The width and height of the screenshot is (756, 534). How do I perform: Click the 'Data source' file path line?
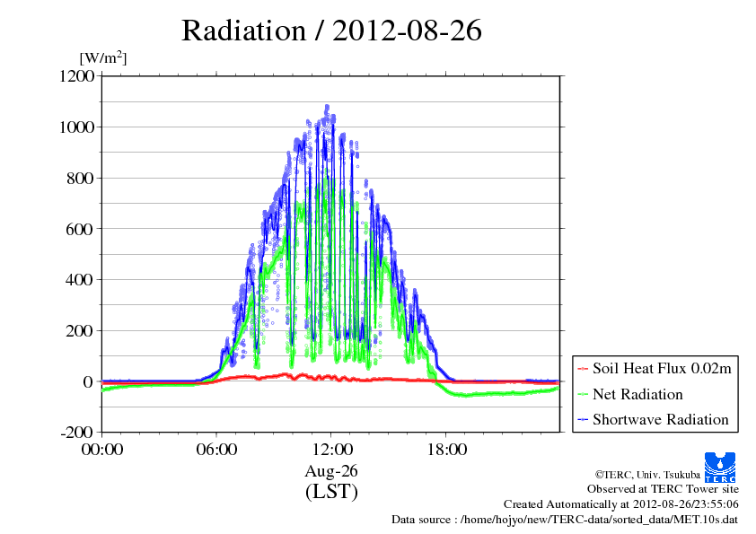(565, 520)
